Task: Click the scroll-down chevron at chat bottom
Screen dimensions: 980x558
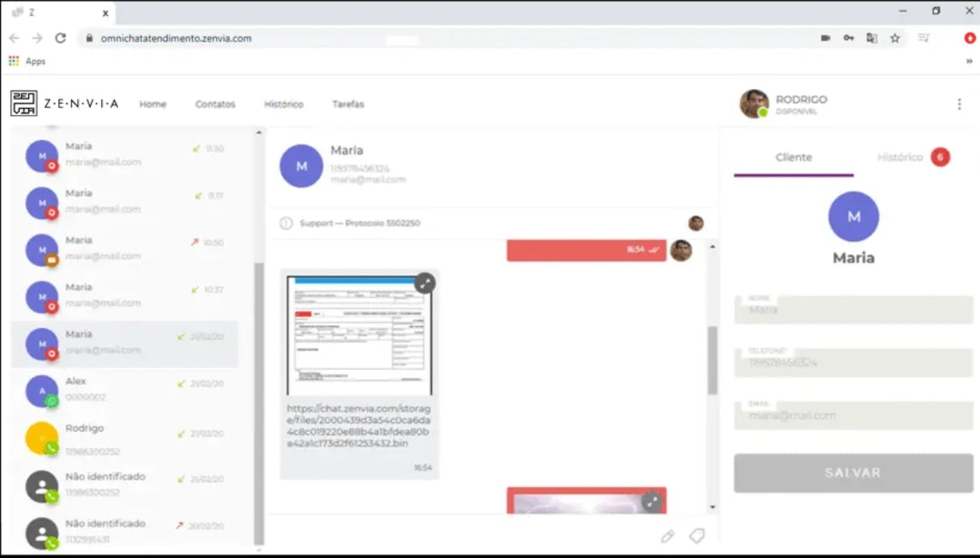Action: [712, 507]
